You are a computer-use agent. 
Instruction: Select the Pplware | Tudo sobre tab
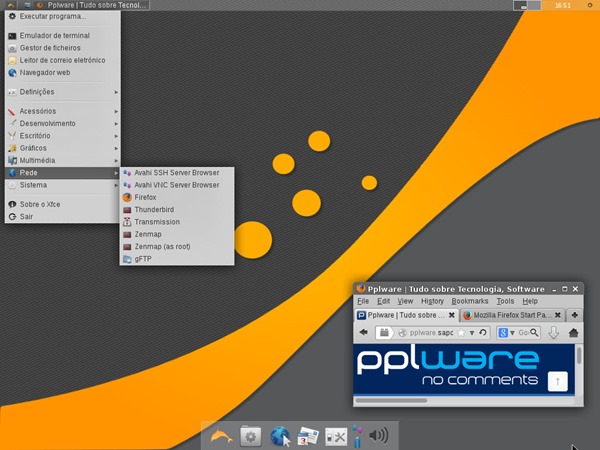[406, 315]
